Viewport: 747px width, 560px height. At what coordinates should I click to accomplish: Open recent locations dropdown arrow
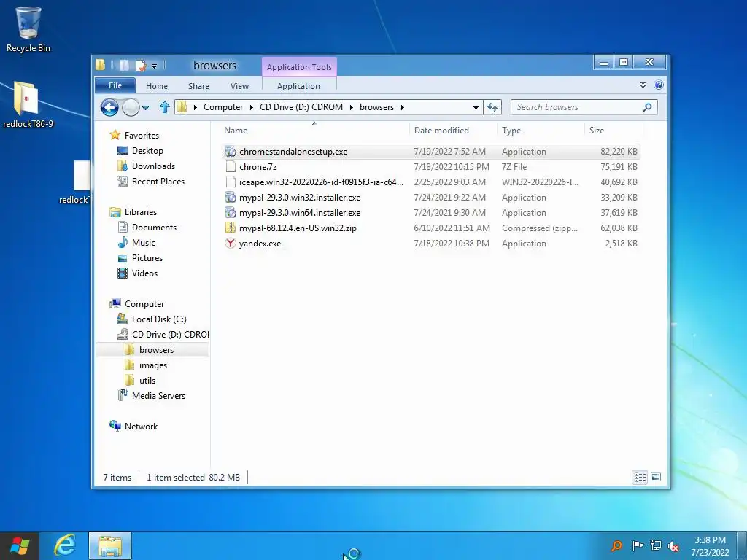(x=146, y=108)
